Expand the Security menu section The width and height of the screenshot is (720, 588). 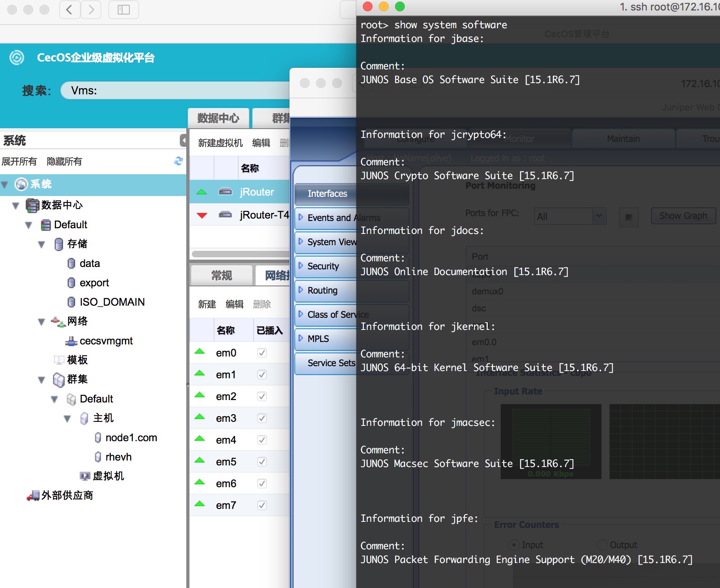coord(300,266)
